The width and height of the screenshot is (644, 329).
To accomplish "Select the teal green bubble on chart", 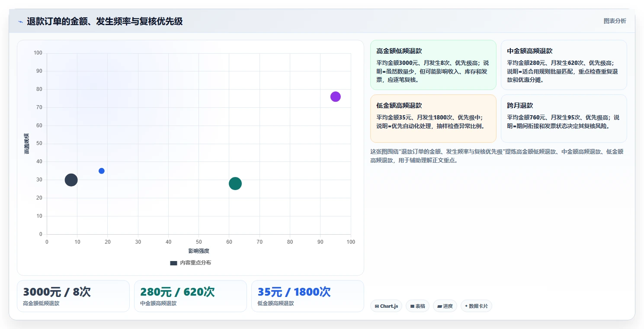I will click(x=235, y=184).
